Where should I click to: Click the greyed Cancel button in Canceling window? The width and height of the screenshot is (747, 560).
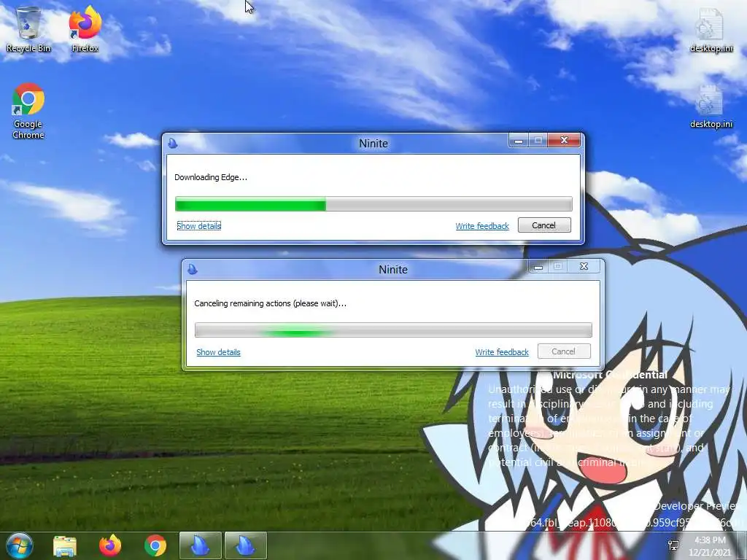pyautogui.click(x=564, y=351)
